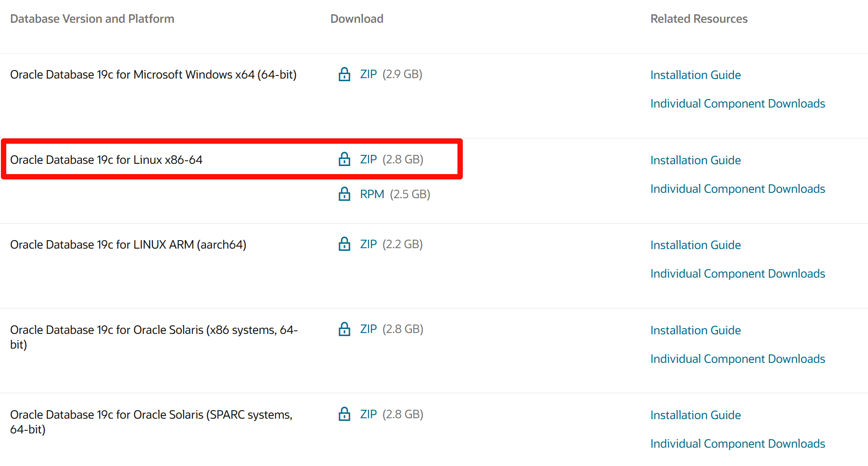The width and height of the screenshot is (868, 466).
Task: Open Installation Guide for Windows x64
Action: 695,75
